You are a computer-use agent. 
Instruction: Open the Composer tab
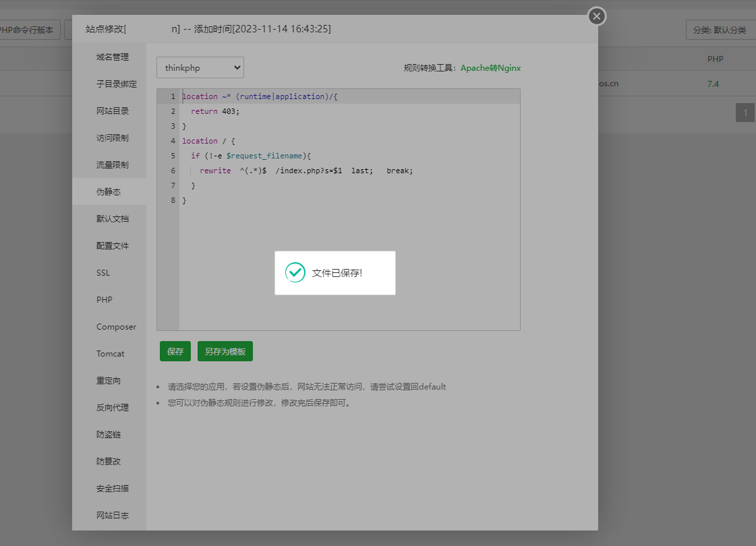tap(116, 327)
